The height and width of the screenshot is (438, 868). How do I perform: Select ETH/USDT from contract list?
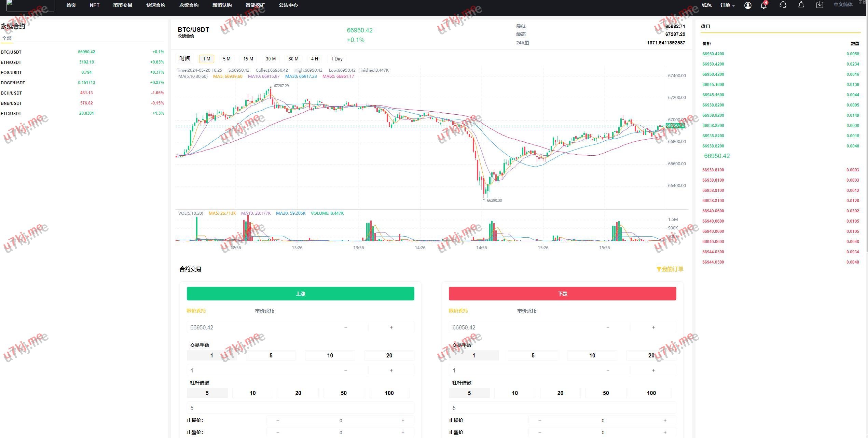pos(11,62)
